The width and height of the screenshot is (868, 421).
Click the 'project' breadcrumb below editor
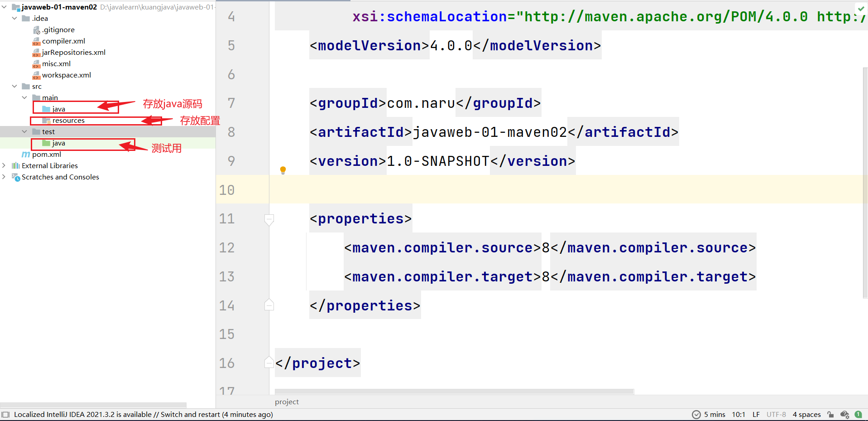point(287,402)
